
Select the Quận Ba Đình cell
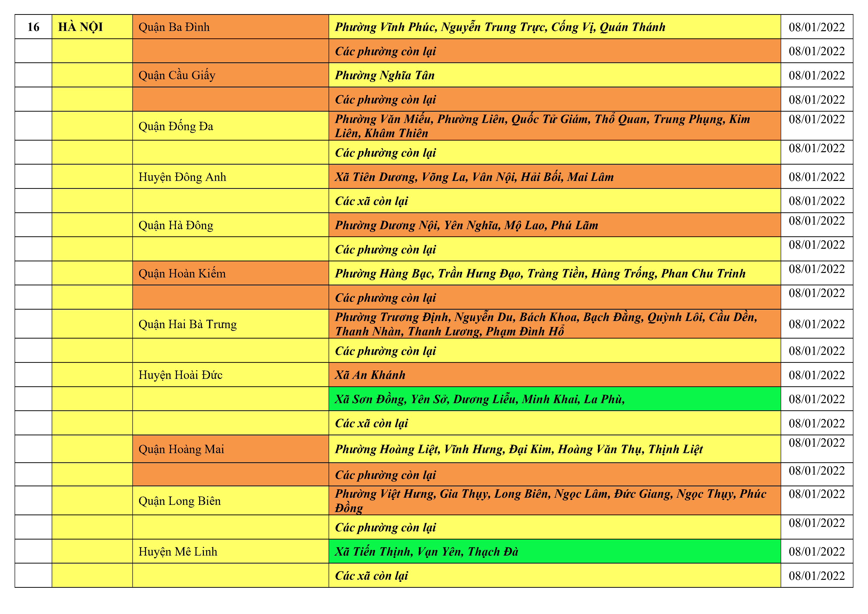point(174,27)
